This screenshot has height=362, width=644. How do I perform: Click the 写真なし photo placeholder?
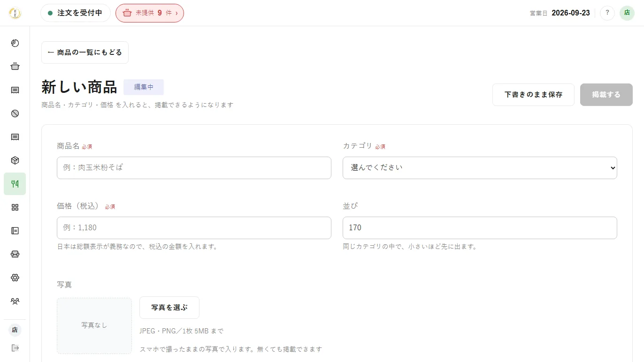pos(94,325)
